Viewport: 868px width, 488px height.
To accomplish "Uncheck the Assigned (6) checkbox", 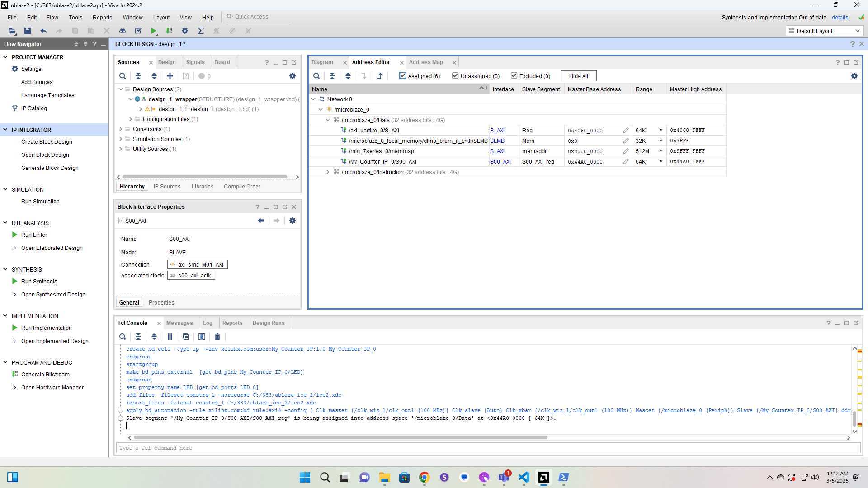I will tap(403, 76).
